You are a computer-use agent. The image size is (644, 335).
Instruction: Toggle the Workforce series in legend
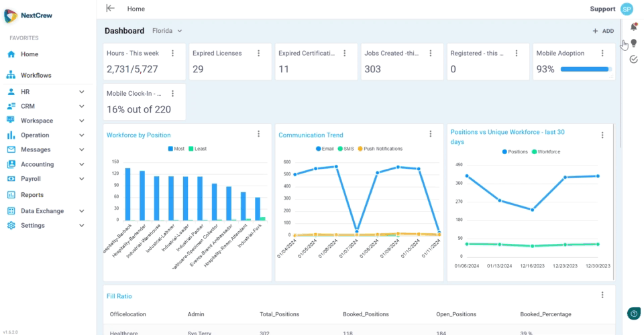[x=546, y=151]
